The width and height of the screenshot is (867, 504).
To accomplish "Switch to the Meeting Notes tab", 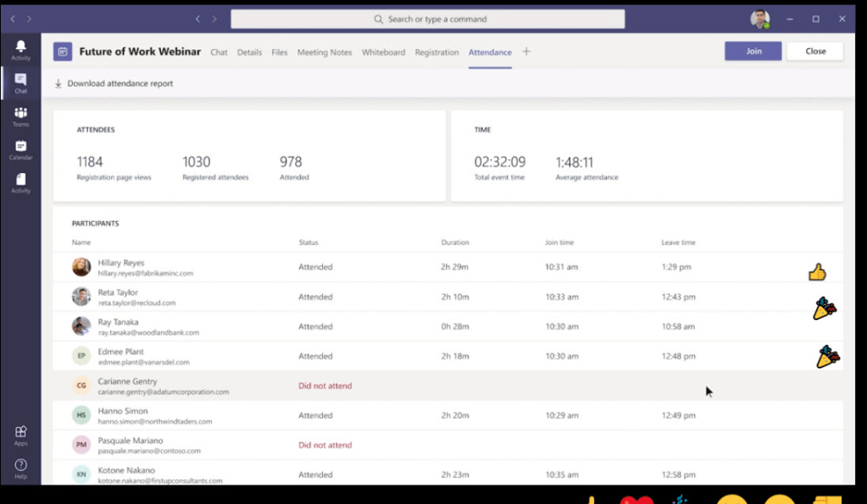I will [324, 53].
